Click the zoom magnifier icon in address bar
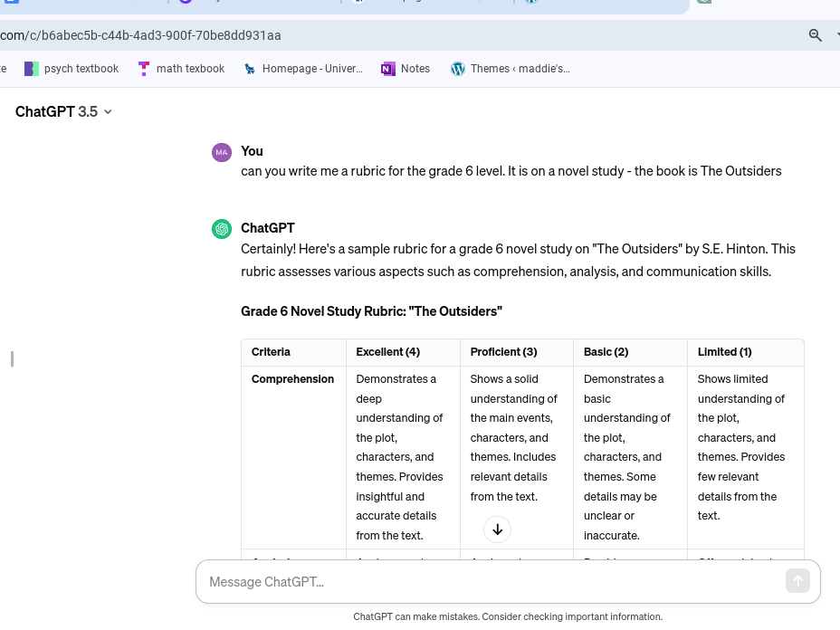 coord(815,35)
